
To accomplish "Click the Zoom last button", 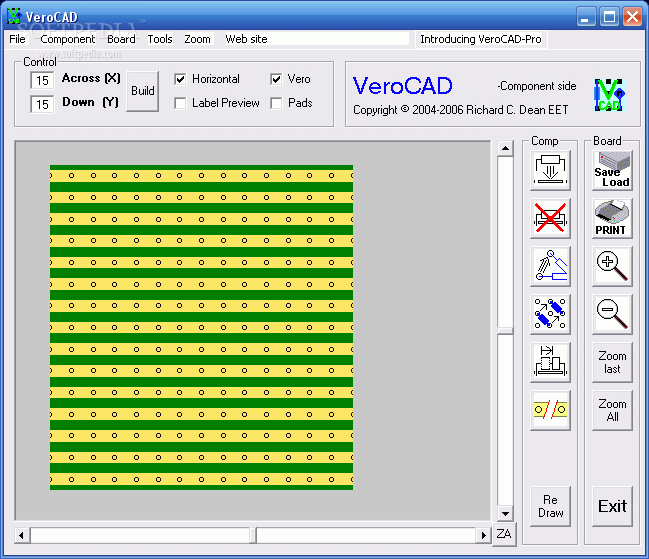I will pyautogui.click(x=612, y=362).
